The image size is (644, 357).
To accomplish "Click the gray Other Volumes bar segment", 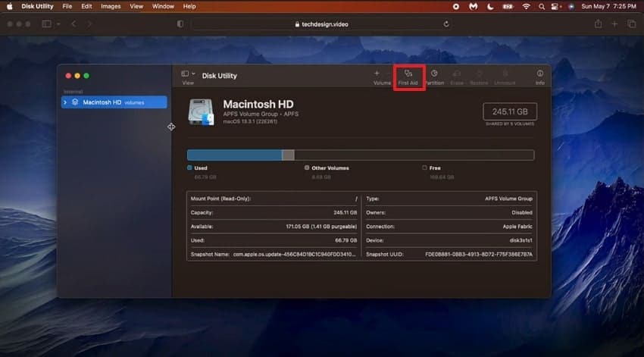I will 289,155.
